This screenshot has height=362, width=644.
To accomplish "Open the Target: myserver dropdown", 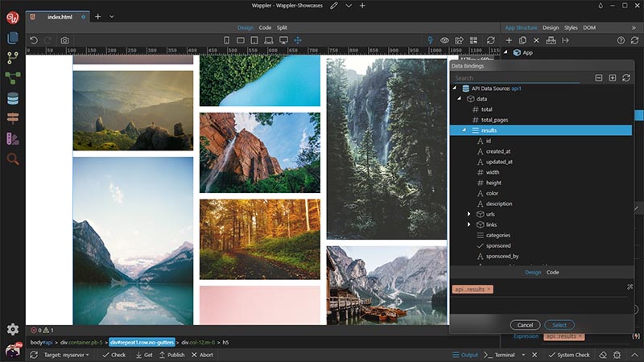I will click(x=66, y=355).
